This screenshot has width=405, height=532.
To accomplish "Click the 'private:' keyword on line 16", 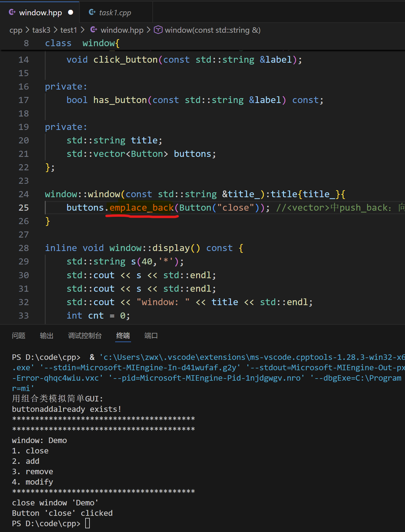I will coord(66,87).
